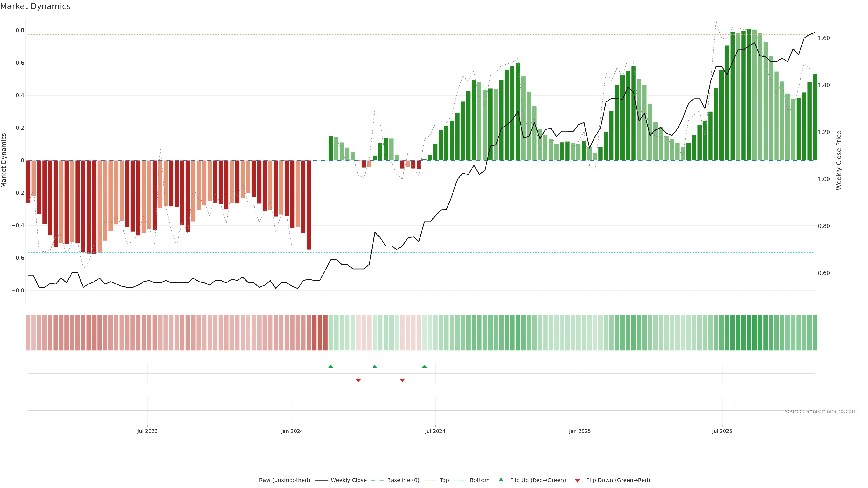Click the Flip Down (Green→Red) legend label
The width and height of the screenshot is (868, 488).
tap(618, 480)
